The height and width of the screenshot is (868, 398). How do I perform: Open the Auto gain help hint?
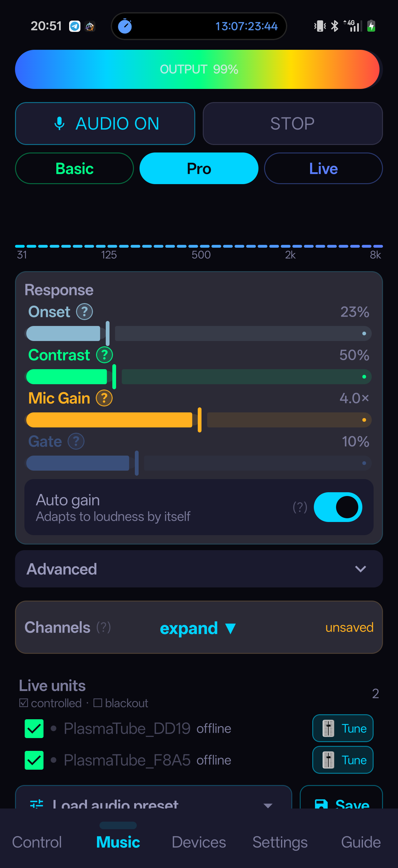click(300, 507)
